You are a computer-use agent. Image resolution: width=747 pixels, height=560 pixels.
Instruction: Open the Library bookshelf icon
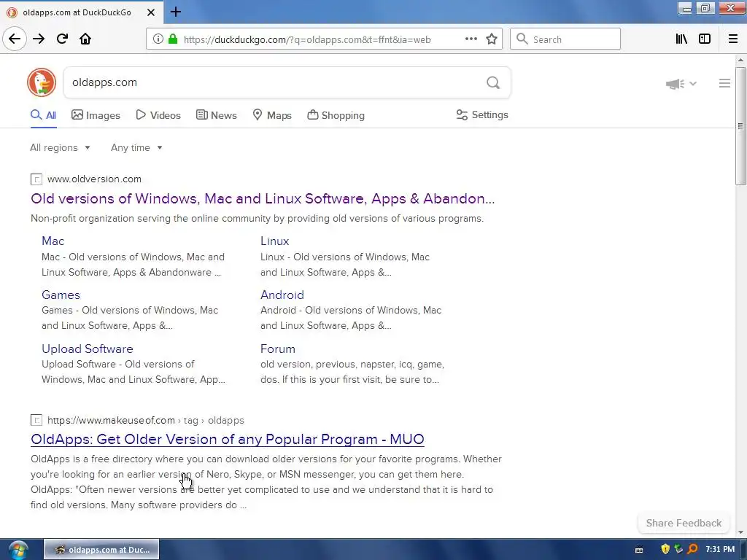681,39
